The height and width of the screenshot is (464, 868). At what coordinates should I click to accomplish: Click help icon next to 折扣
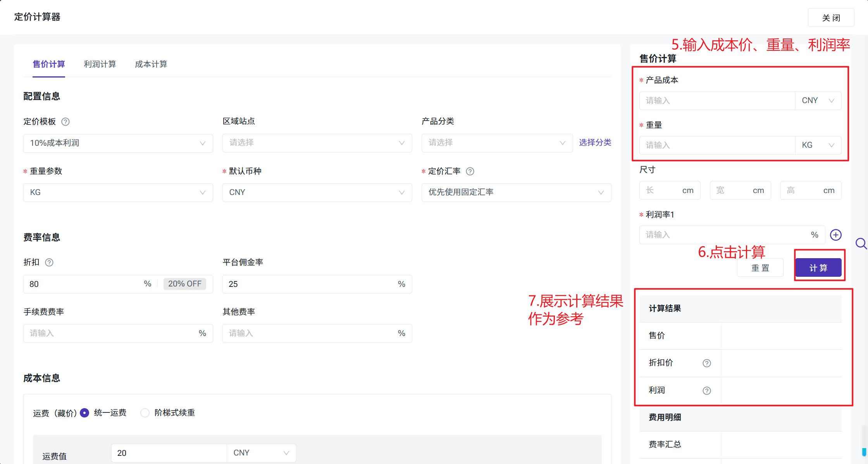pos(49,262)
